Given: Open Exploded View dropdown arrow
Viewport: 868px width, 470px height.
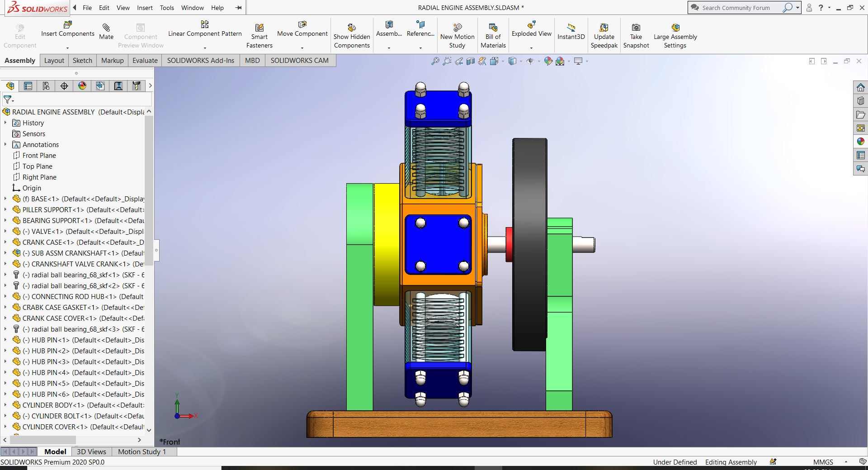Looking at the screenshot, I should pyautogui.click(x=531, y=48).
